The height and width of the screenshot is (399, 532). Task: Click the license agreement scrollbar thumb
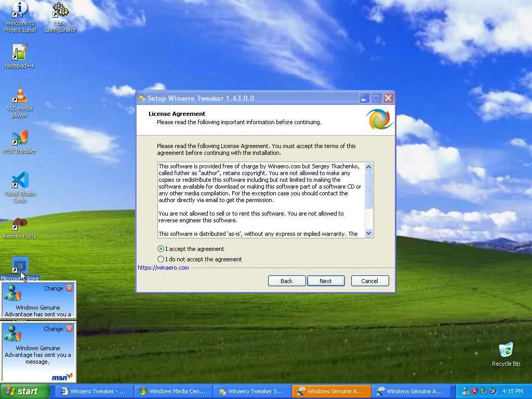pyautogui.click(x=368, y=189)
